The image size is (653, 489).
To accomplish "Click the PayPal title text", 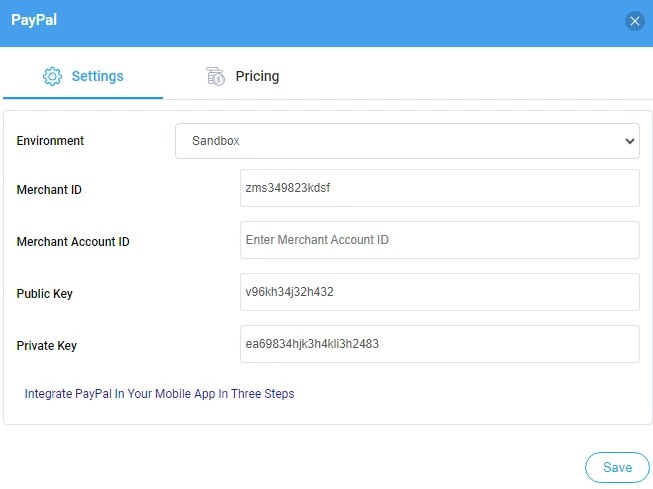I will coord(34,20).
